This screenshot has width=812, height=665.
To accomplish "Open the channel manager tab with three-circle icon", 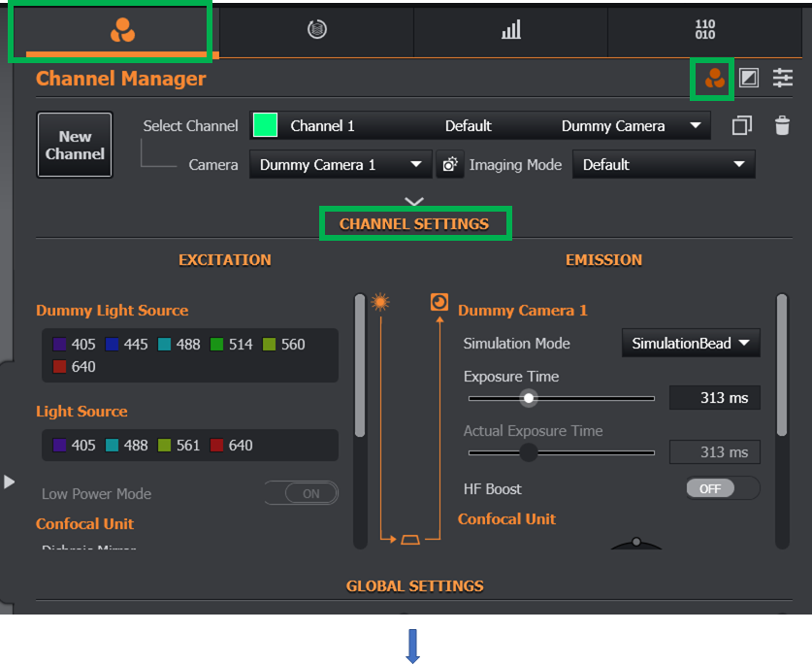I will tap(122, 30).
